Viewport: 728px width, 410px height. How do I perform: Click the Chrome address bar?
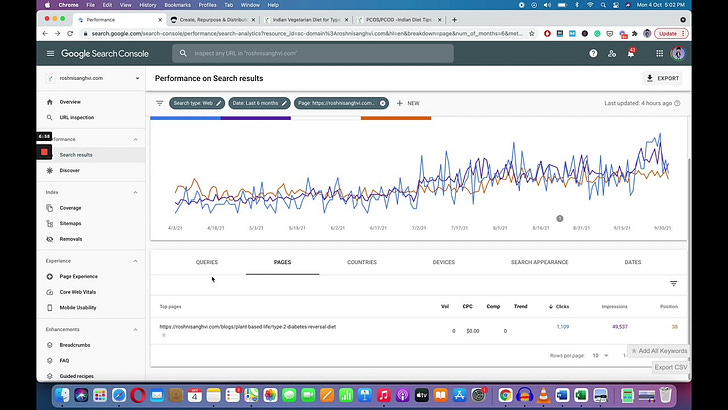click(x=306, y=33)
